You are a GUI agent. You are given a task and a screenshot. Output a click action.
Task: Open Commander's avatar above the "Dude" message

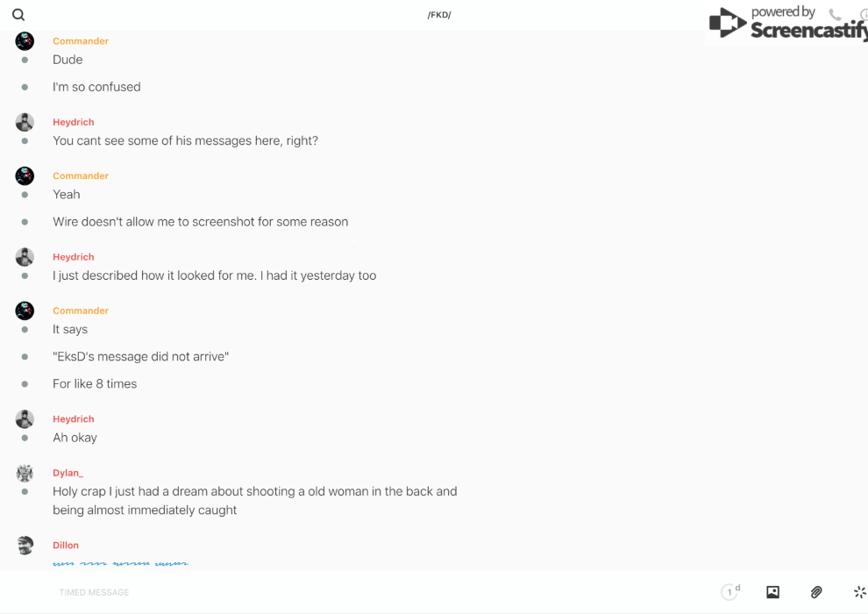tap(25, 41)
